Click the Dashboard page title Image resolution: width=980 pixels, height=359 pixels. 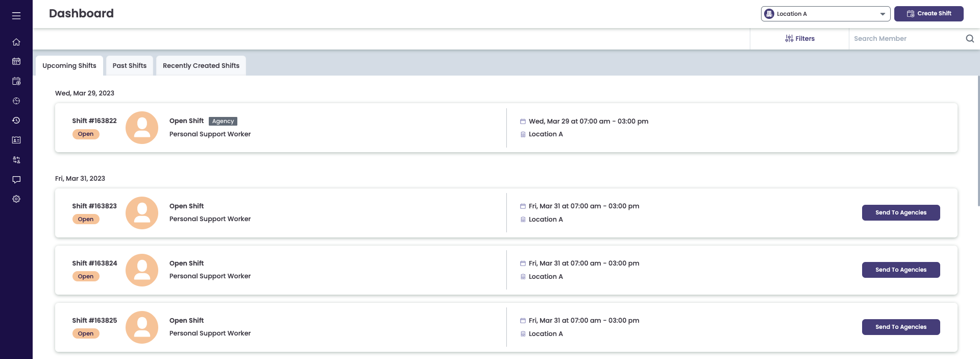click(x=81, y=13)
